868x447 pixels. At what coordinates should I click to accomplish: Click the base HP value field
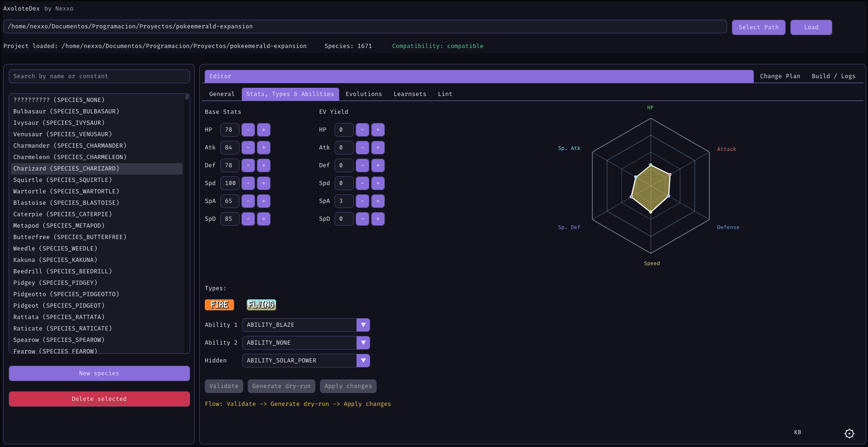point(230,130)
